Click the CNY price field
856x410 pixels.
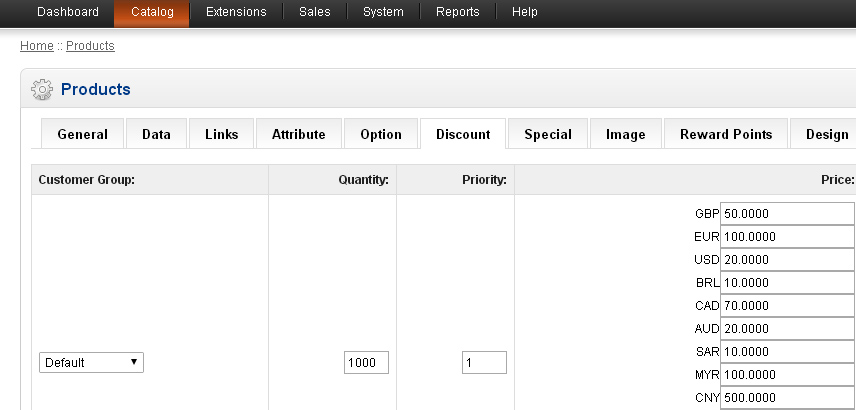point(787,398)
